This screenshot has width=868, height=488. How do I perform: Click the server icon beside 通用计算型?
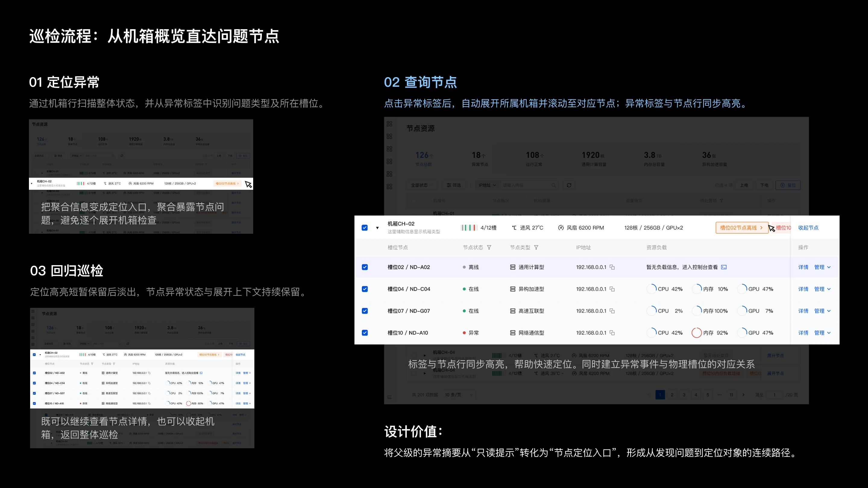[512, 267]
